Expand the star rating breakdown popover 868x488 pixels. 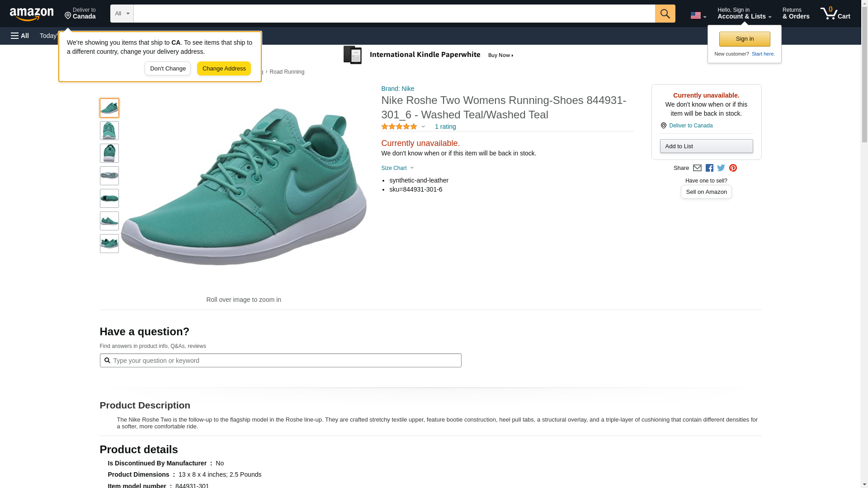click(403, 127)
